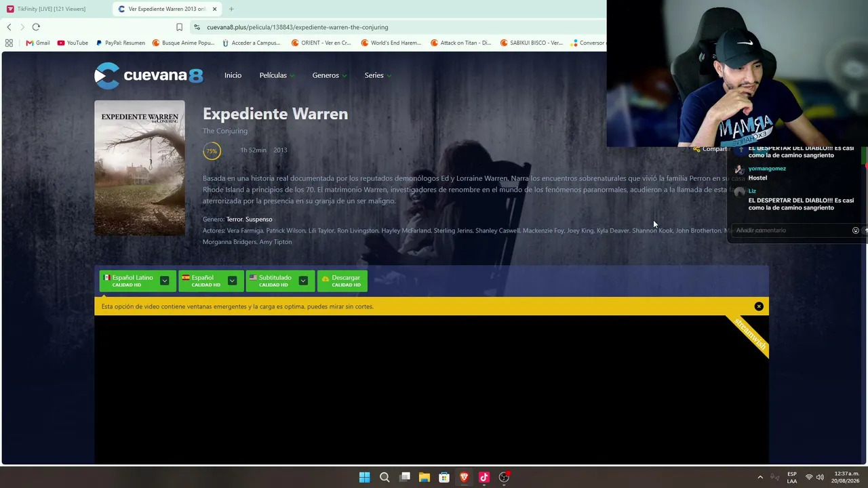Screen dimensions: 868x488
Task: Open Microsoft Store from the taskbar
Action: (x=444, y=477)
